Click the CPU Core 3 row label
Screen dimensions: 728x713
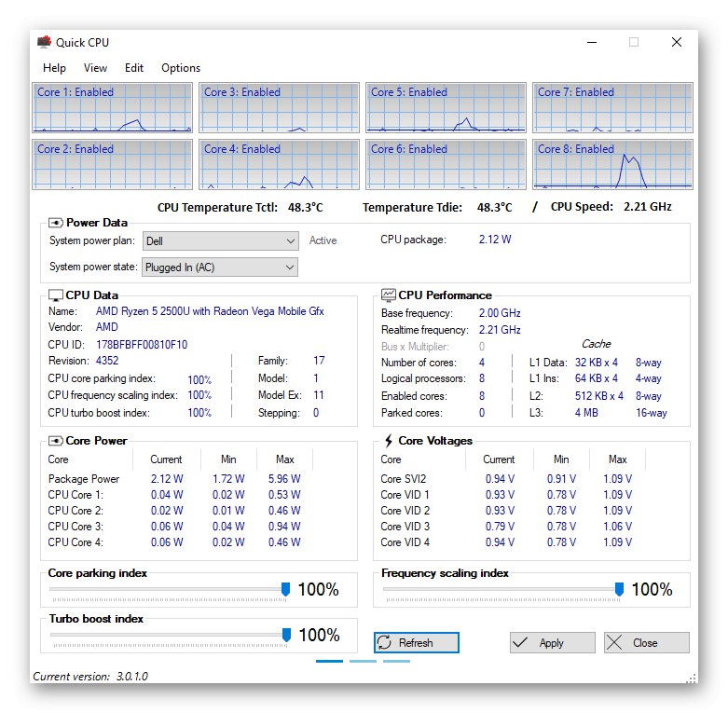point(76,526)
